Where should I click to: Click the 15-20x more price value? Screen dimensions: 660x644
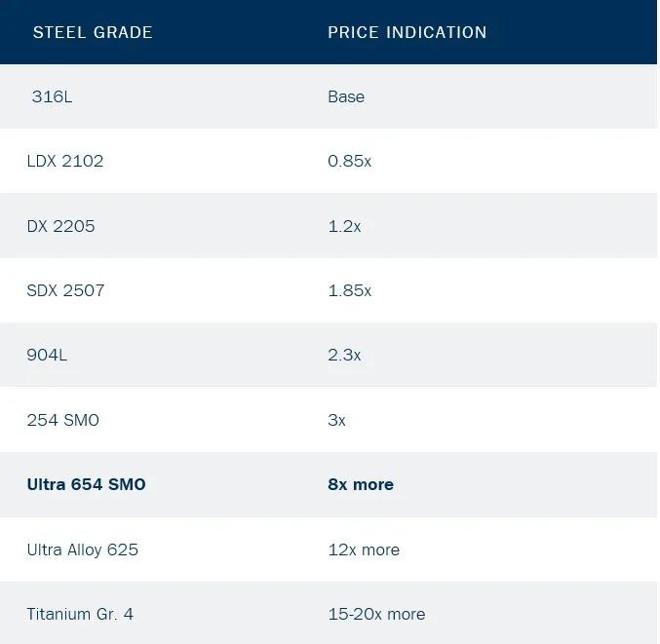(x=376, y=614)
